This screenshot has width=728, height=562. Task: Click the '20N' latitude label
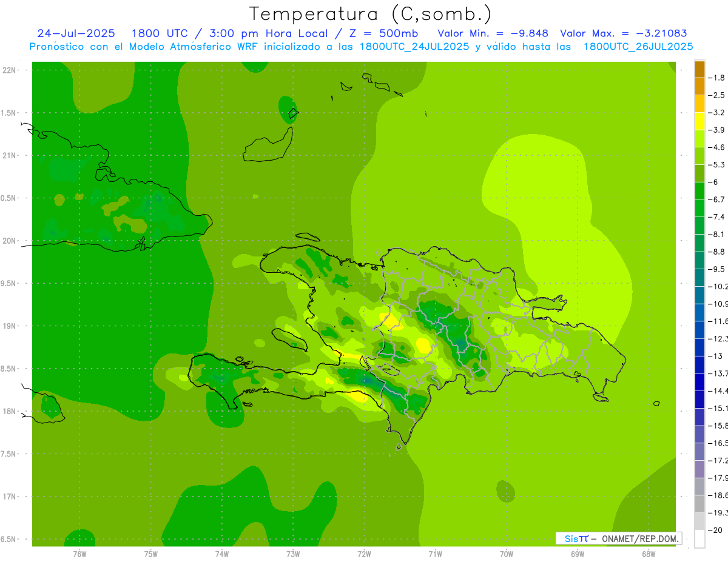(9, 241)
